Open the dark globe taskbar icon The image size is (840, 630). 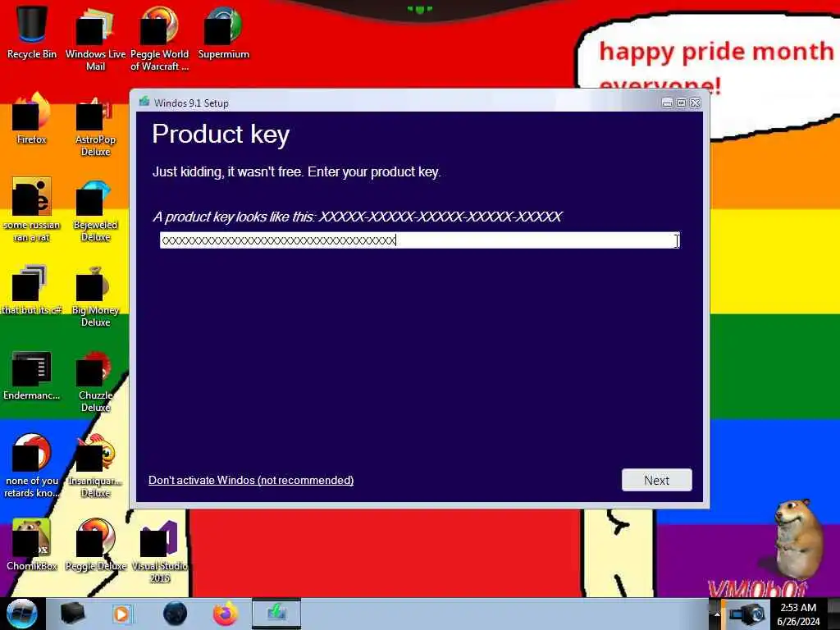click(x=175, y=614)
